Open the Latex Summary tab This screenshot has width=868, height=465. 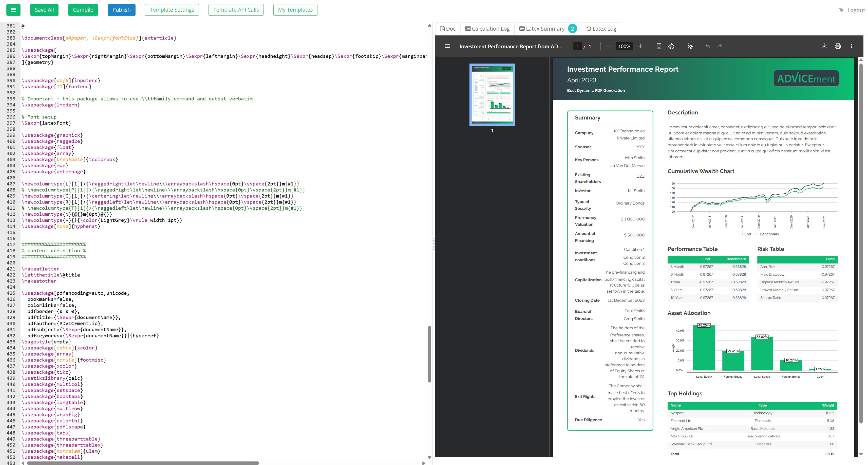[548, 29]
